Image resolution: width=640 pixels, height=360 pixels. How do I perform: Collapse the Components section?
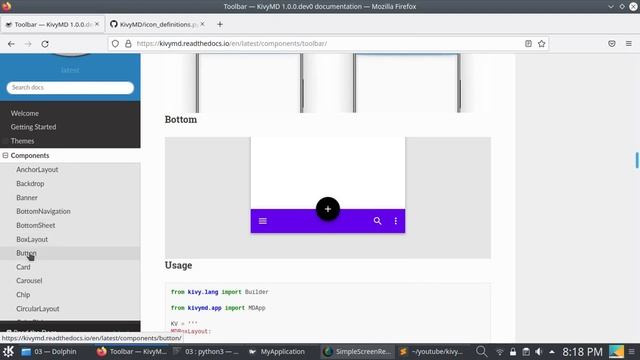tap(5, 156)
